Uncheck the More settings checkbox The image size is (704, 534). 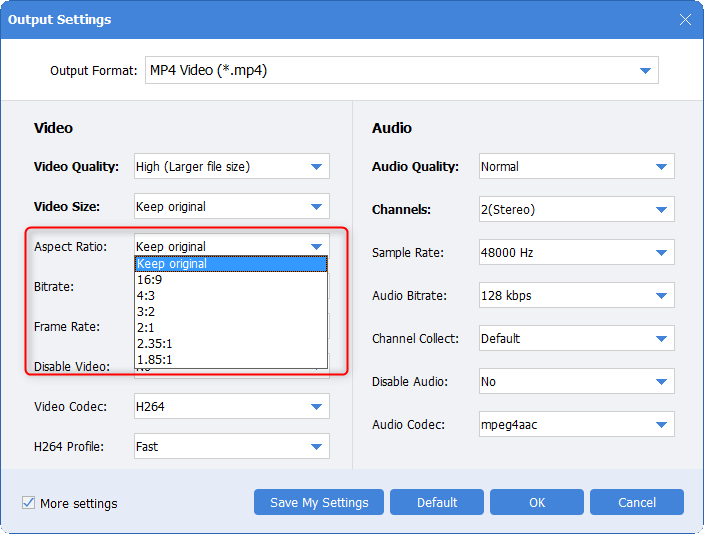coord(29,503)
